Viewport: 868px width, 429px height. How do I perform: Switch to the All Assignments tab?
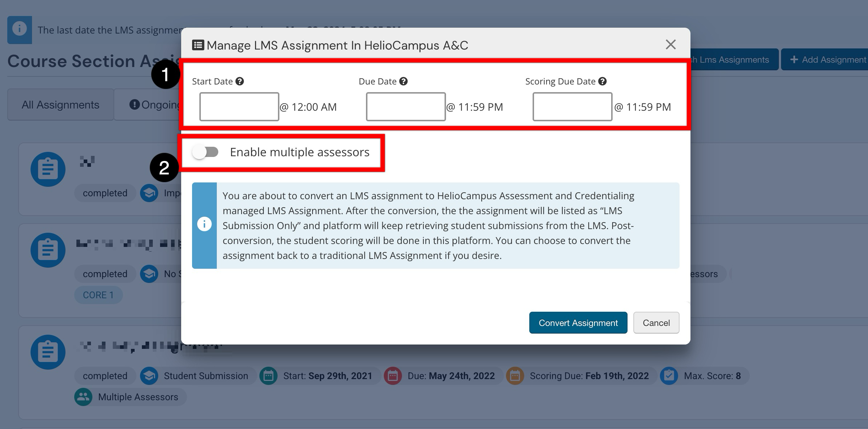pos(60,105)
